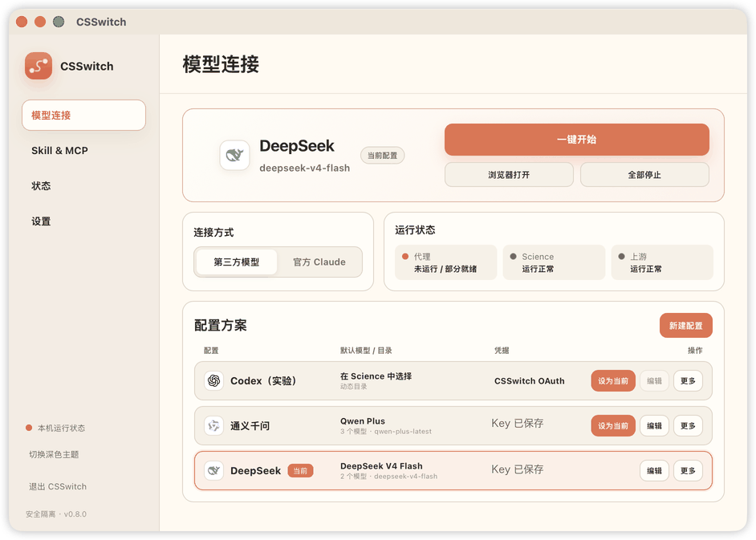
Task: Click the 当前配置 badge near DeepSeek
Action: [382, 155]
